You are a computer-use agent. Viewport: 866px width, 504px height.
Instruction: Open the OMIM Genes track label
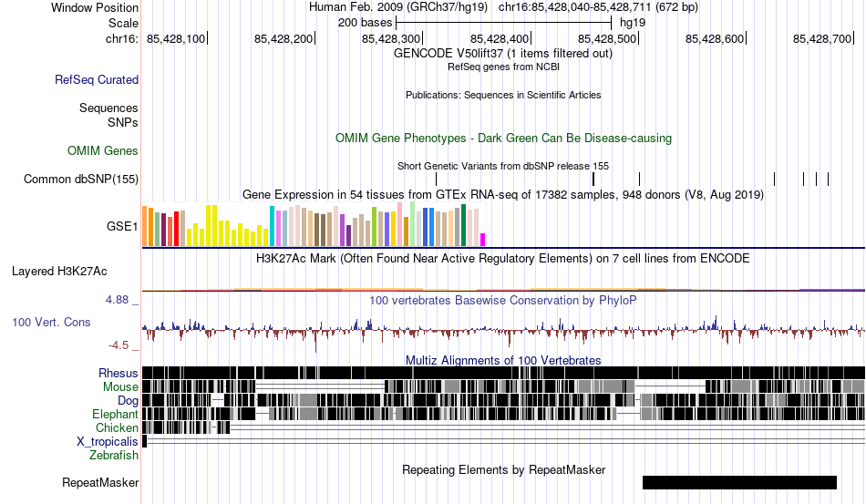[x=103, y=150]
